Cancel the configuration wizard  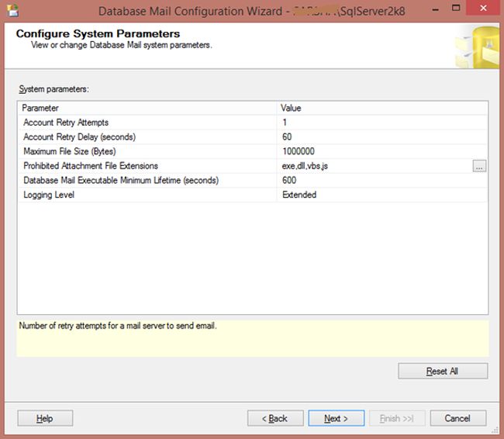click(457, 418)
